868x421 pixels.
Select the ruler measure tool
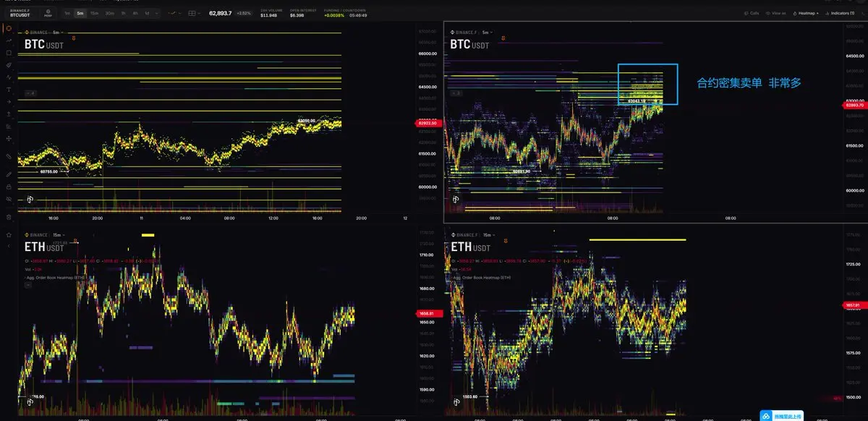[x=8, y=156]
